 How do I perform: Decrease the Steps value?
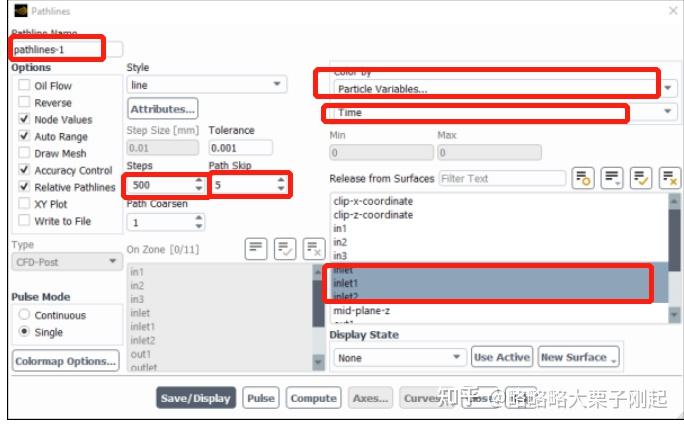(x=199, y=189)
